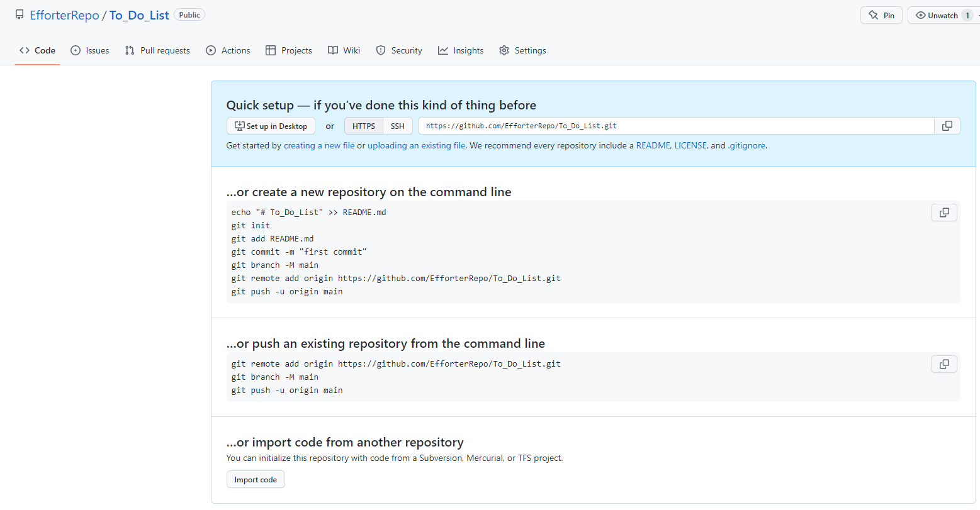
Task: Click the "...or push an existing repository" heading
Action: tap(386, 343)
